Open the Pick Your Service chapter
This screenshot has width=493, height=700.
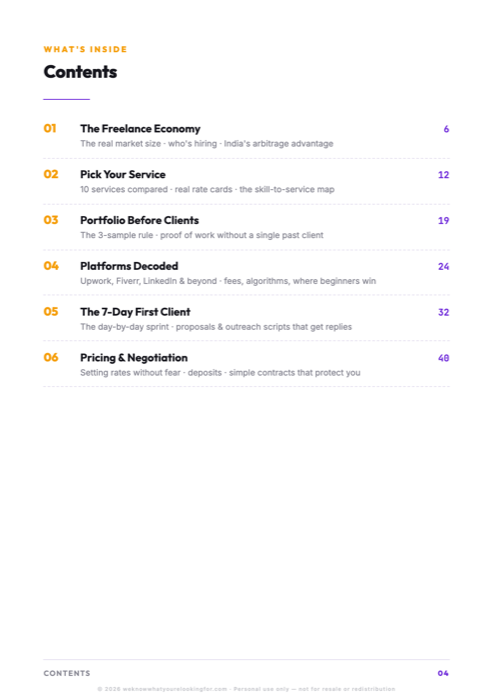[123, 175]
